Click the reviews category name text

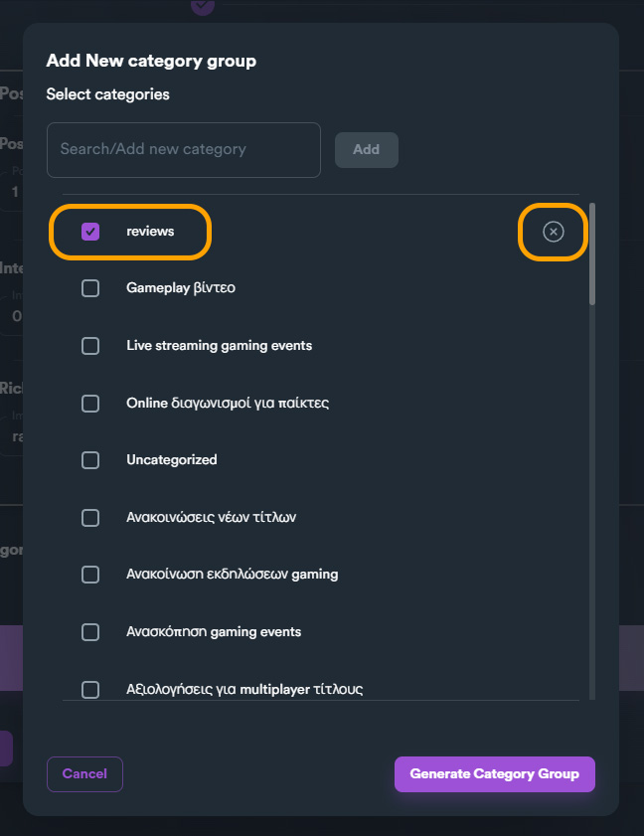pyautogui.click(x=150, y=232)
